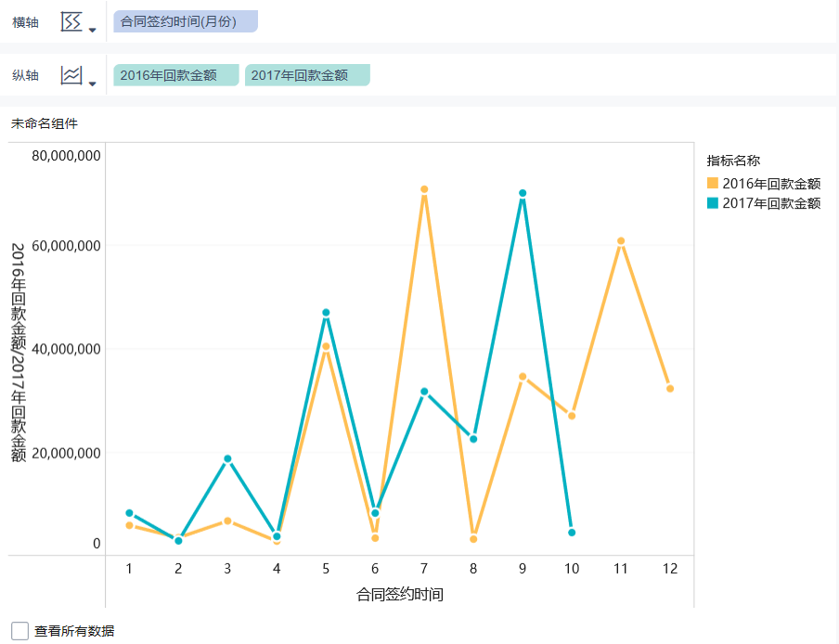The height and width of the screenshot is (644, 839).
Task: Click the 2016 data point at month 12
Action: pos(670,389)
